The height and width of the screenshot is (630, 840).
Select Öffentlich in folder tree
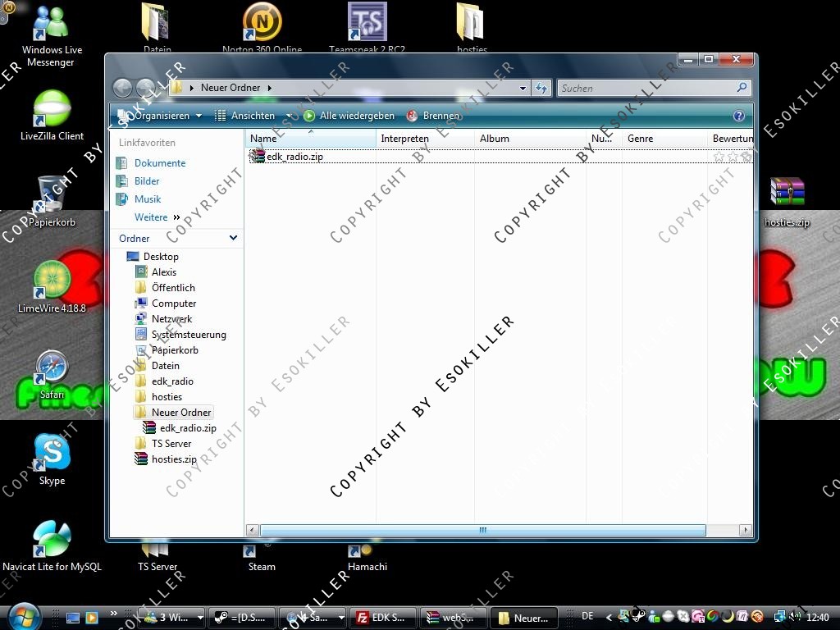coord(173,288)
